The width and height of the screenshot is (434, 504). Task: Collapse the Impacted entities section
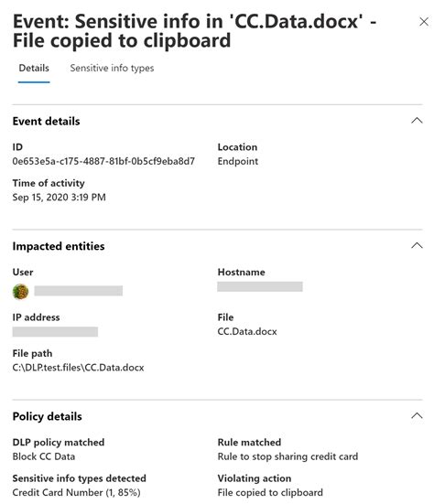coord(417,245)
